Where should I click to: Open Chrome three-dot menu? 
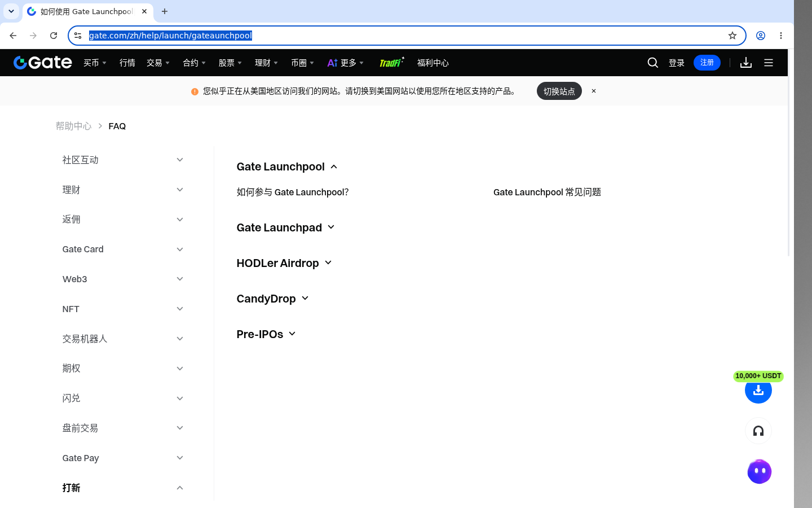pyautogui.click(x=780, y=36)
